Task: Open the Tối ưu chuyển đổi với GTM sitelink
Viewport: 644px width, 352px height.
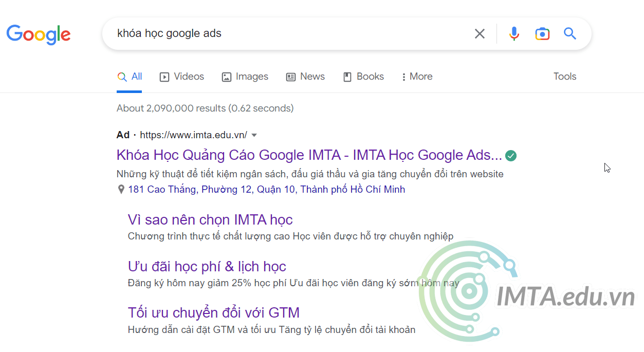Action: click(x=214, y=312)
